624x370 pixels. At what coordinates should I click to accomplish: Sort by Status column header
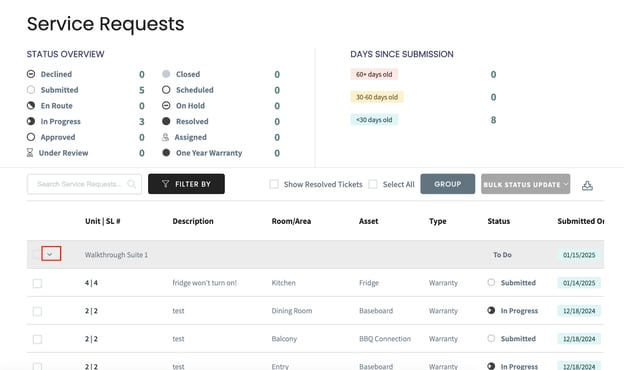pyautogui.click(x=499, y=221)
